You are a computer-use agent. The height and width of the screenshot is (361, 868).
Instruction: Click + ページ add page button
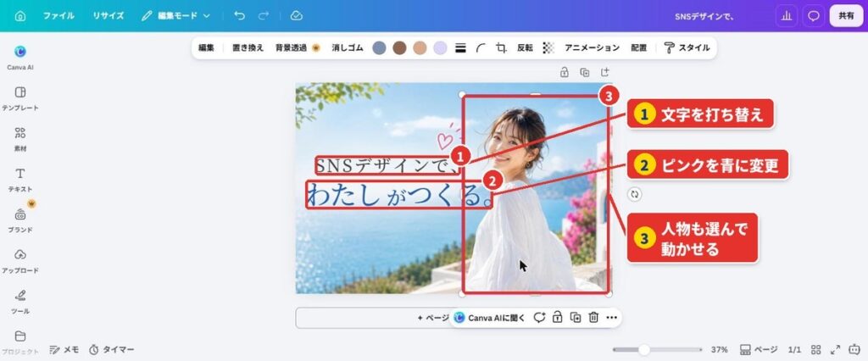point(432,318)
